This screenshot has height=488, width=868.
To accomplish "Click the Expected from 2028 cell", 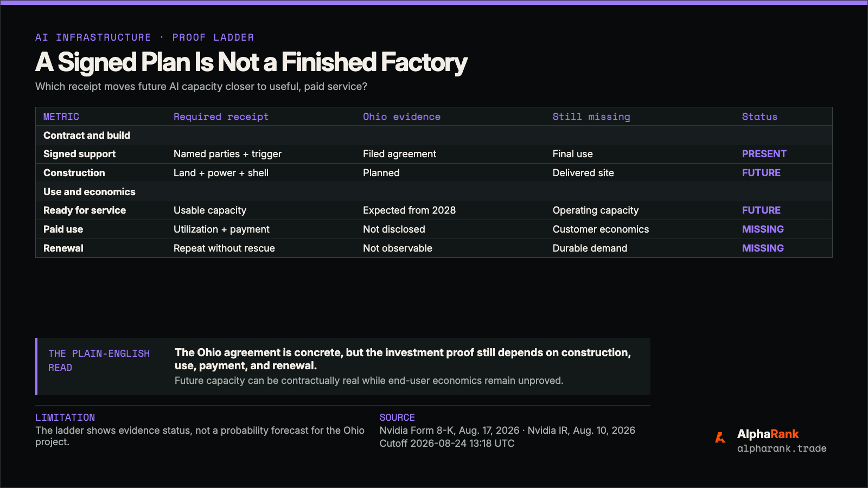I will pyautogui.click(x=409, y=210).
